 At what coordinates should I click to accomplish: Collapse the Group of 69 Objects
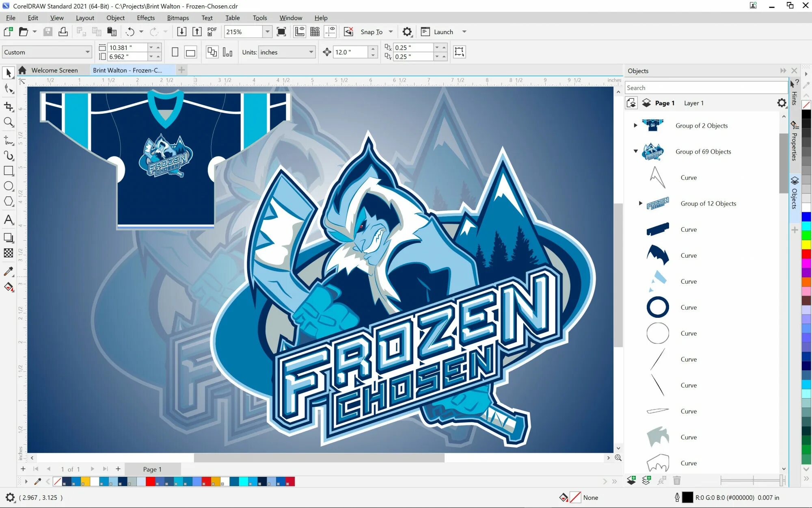[x=635, y=151]
